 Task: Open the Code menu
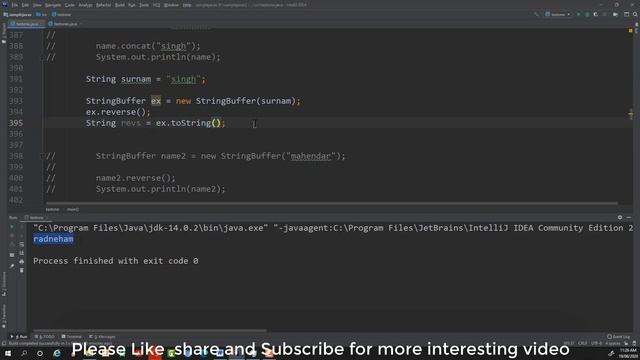click(x=70, y=5)
